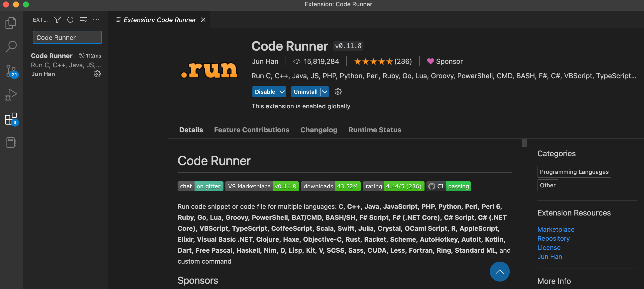Click the filter extensions funnel icon
The width and height of the screenshot is (644, 289).
[x=57, y=20]
